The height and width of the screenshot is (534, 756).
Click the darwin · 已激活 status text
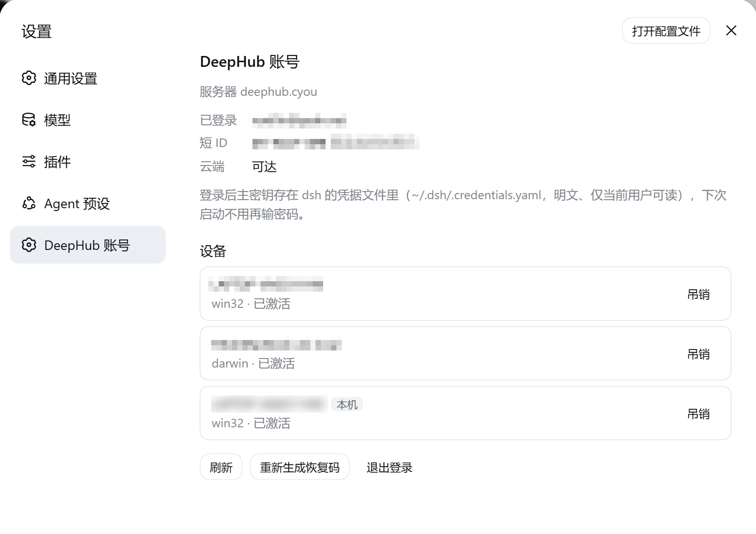click(x=253, y=363)
